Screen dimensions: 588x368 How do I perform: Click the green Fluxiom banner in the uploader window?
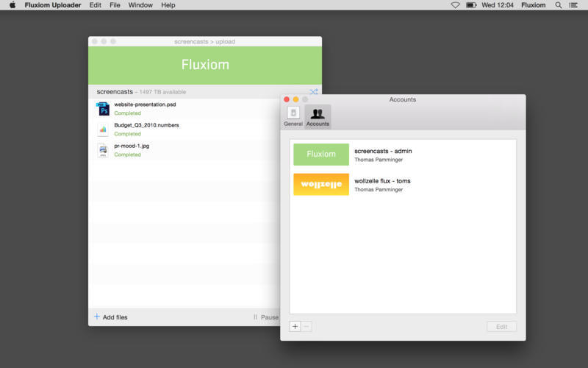pyautogui.click(x=205, y=65)
